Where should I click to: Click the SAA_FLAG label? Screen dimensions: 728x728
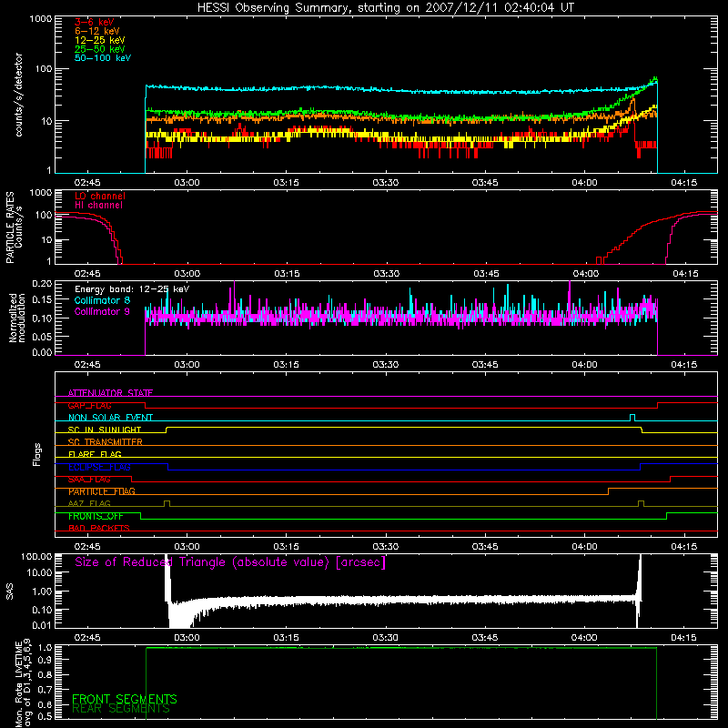click(89, 480)
